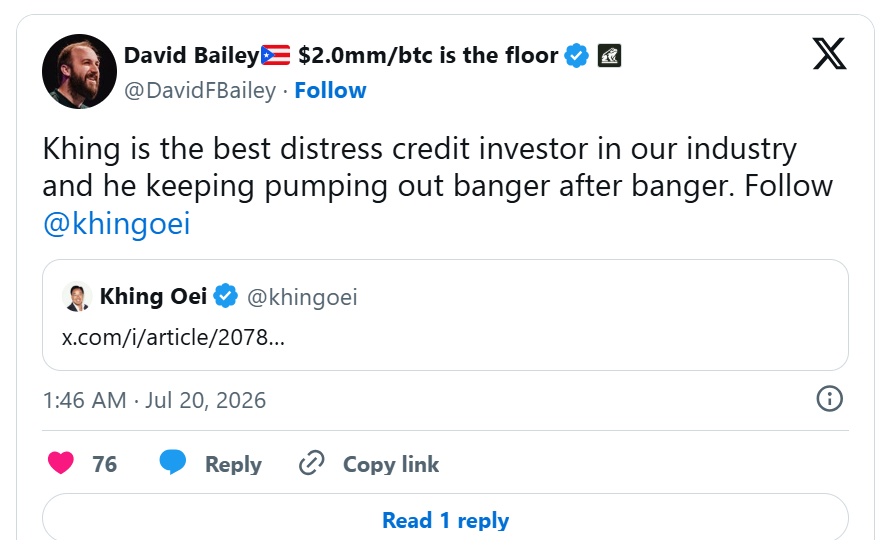Click the chain link copy icon

point(311,463)
